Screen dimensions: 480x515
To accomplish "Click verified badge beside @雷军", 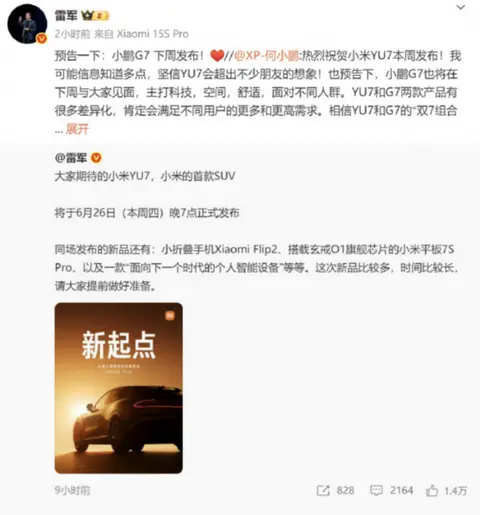I will (96, 158).
